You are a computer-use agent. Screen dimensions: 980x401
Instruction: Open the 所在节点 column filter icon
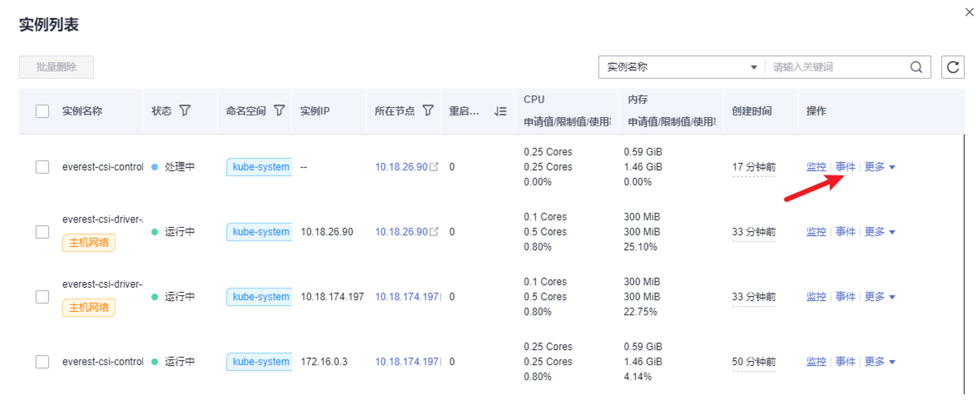point(428,111)
